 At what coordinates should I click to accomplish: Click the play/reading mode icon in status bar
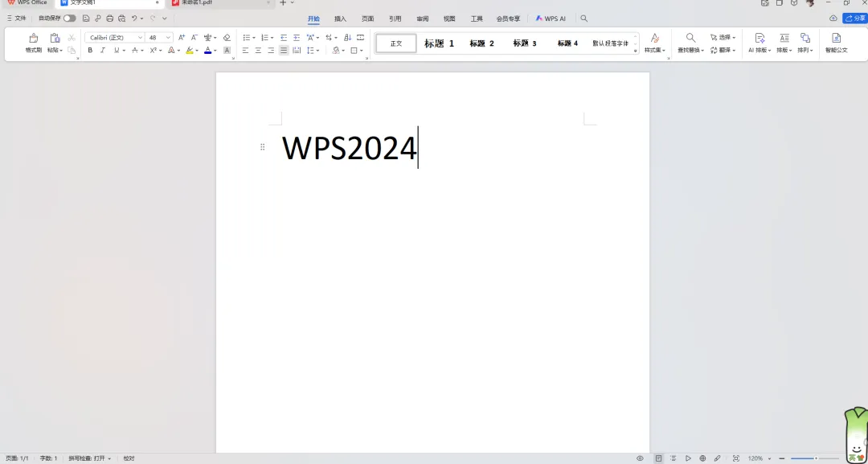pyautogui.click(x=688, y=458)
